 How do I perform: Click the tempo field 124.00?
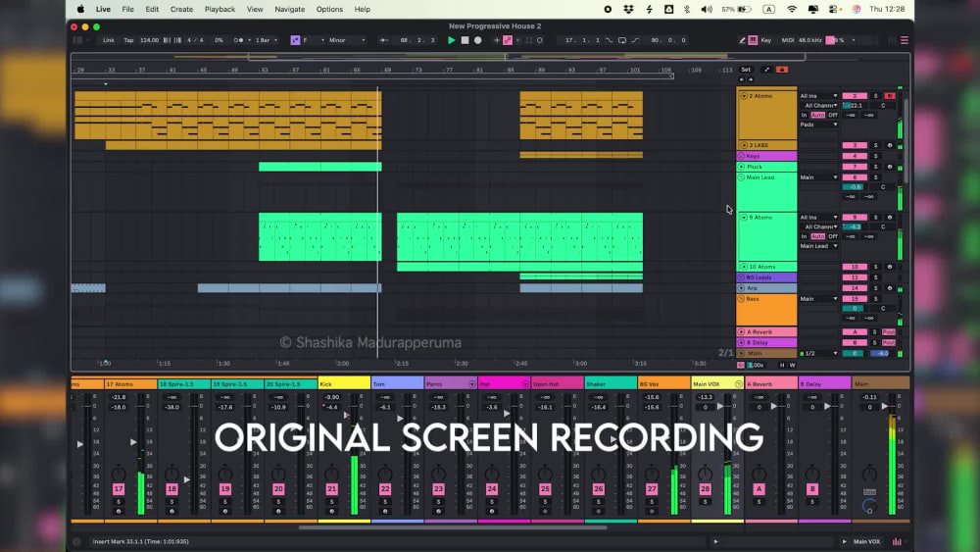(149, 40)
